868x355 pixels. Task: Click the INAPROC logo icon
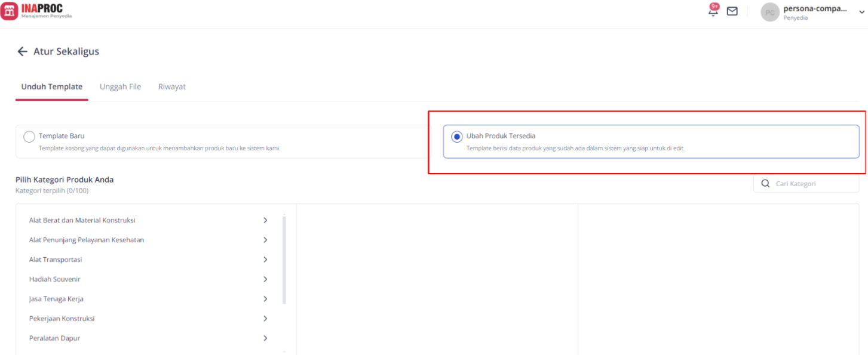point(9,11)
